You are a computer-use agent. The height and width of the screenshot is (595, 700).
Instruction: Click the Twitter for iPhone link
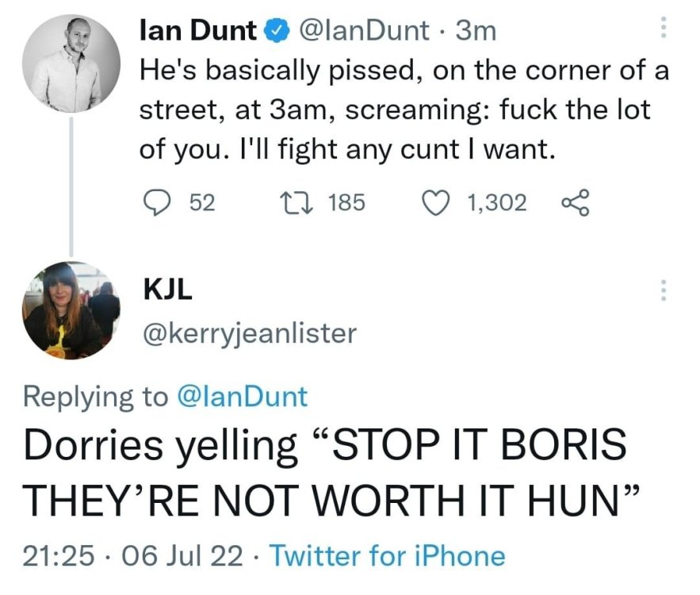pyautogui.click(x=387, y=555)
